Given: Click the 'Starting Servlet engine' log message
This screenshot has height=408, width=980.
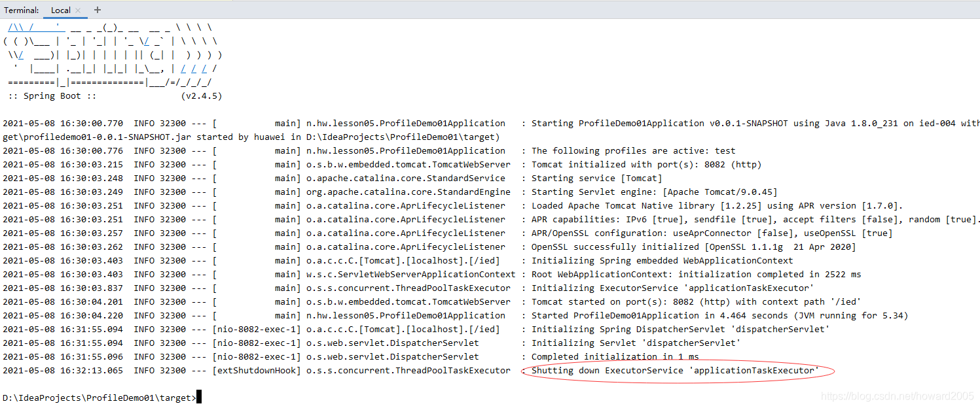Looking at the screenshot, I should 655,192.
